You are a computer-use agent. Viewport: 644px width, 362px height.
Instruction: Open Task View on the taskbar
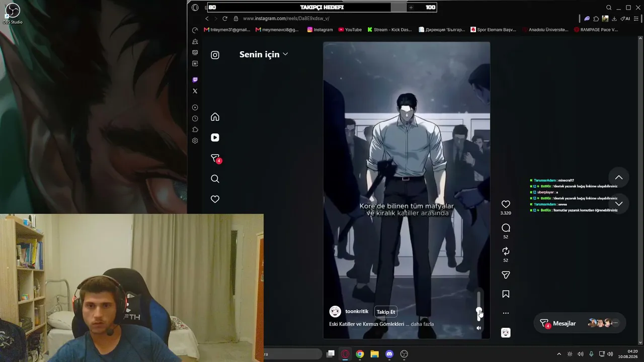click(x=331, y=354)
